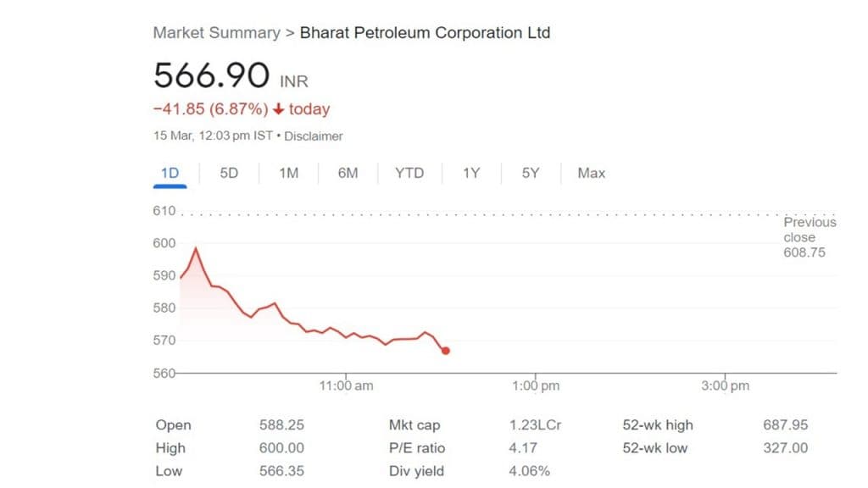Click the Mkt cap 1.23LCr value
Screen dimensions: 868x488
click(536, 425)
